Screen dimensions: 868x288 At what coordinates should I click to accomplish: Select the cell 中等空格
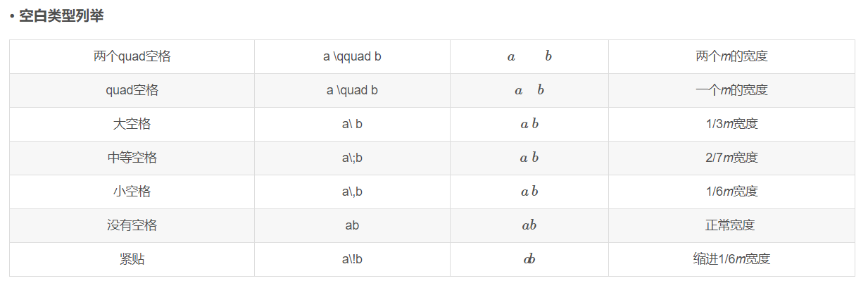[x=132, y=158]
